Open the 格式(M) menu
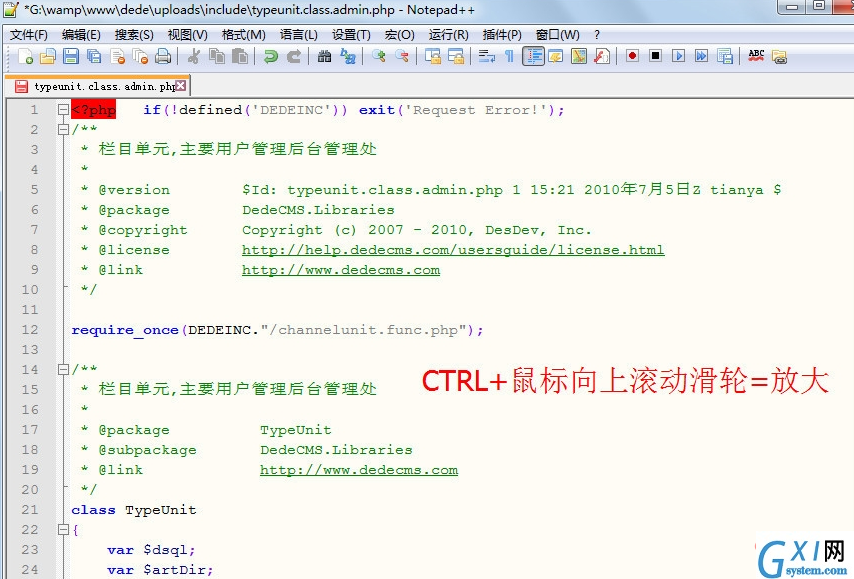 (243, 35)
